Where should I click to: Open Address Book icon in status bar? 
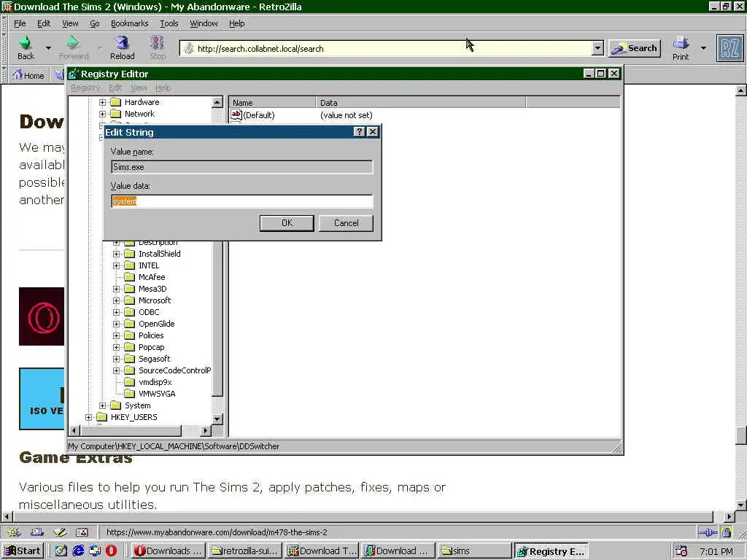[82, 532]
